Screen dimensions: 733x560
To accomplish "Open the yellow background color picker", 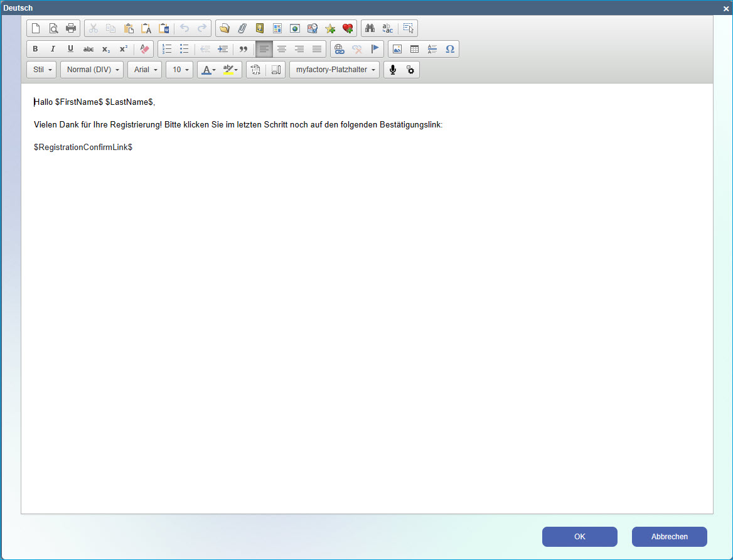I will [x=230, y=70].
